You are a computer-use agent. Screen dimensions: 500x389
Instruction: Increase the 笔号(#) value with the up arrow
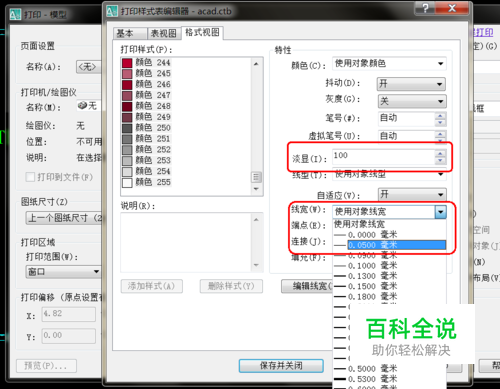click(x=440, y=116)
